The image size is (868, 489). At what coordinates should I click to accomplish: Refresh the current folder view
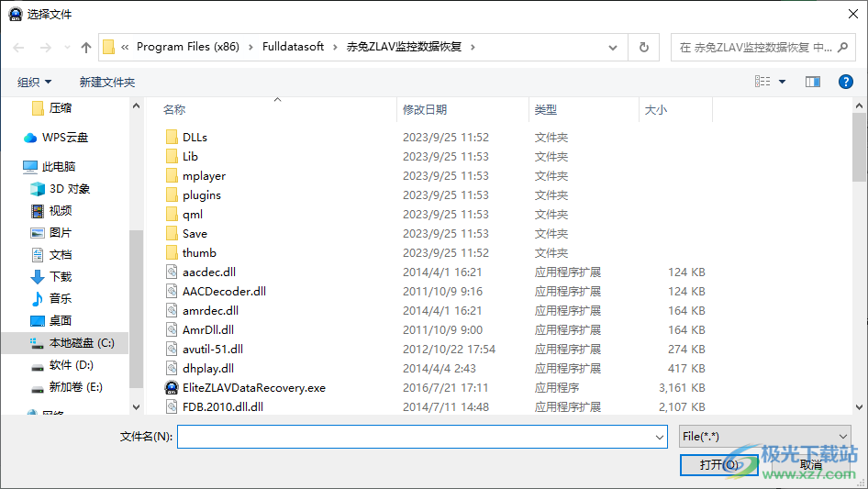click(x=644, y=47)
